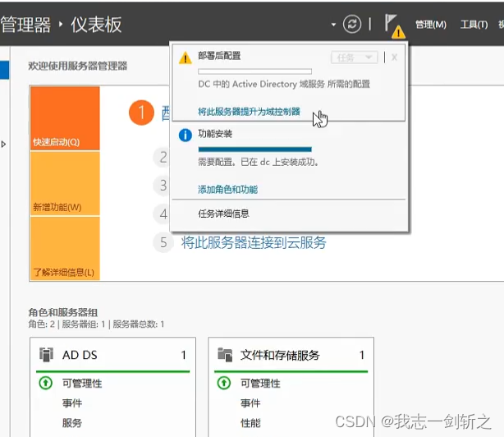
Task: Click 将此服务器提升为域控制器 link
Action: pyautogui.click(x=249, y=112)
